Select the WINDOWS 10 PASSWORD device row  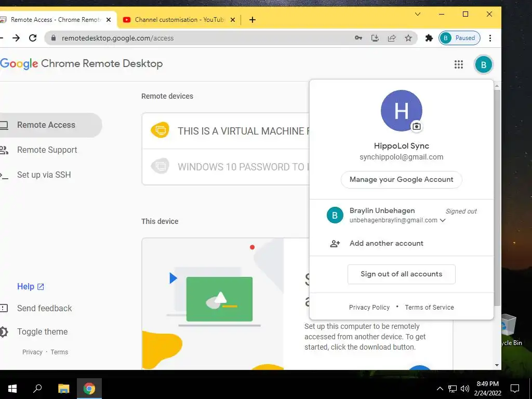[x=225, y=167]
